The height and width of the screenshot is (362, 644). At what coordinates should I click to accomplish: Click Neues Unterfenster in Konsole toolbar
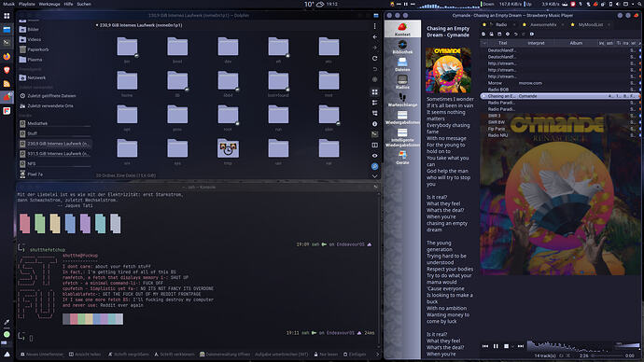[42, 355]
